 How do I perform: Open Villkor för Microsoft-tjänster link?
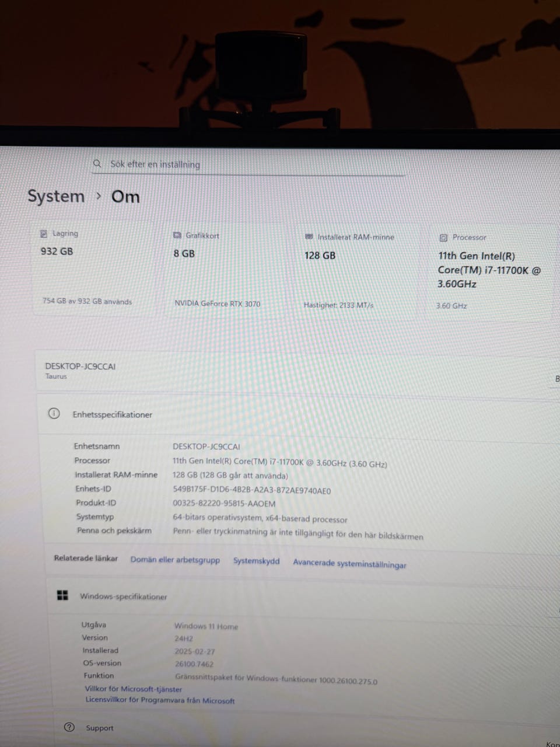point(134,689)
